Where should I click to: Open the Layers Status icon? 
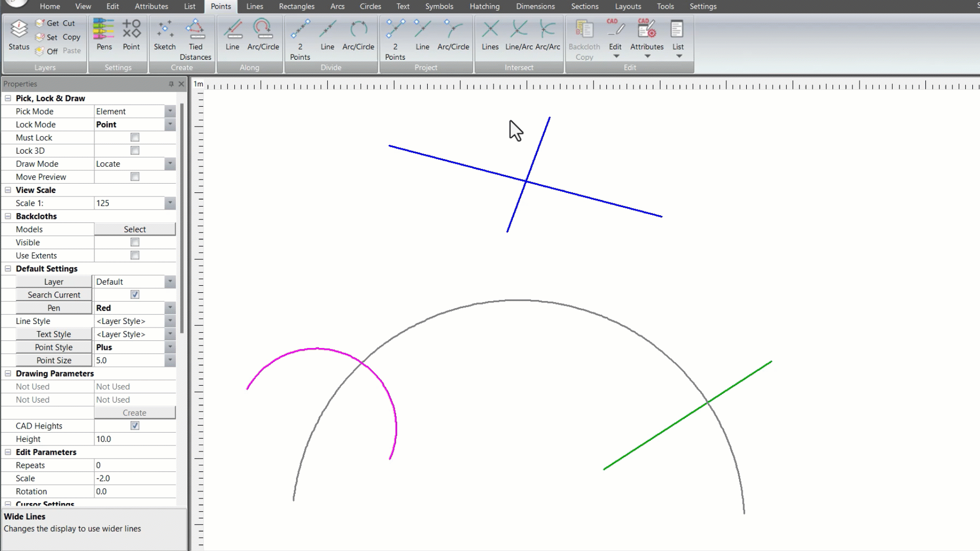[19, 31]
